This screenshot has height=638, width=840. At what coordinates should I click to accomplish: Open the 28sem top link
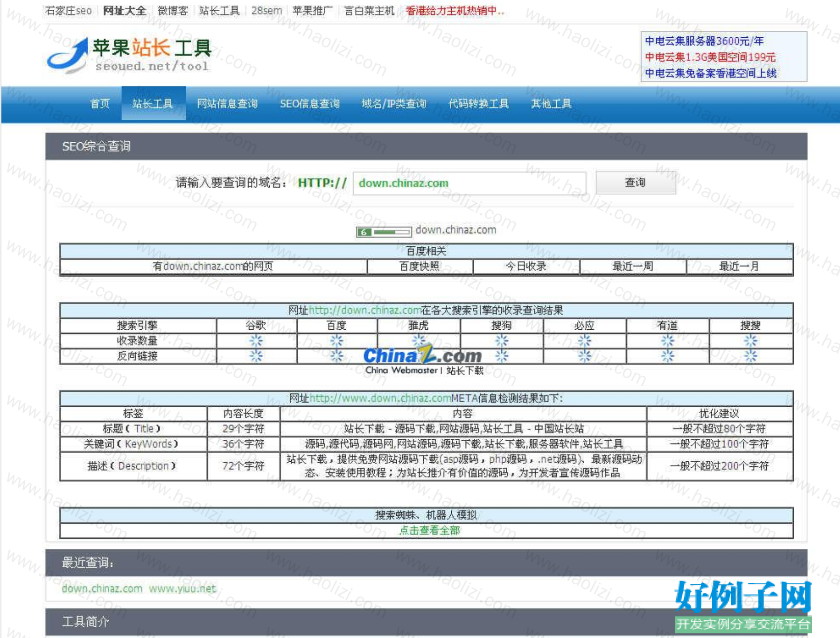click(x=266, y=11)
